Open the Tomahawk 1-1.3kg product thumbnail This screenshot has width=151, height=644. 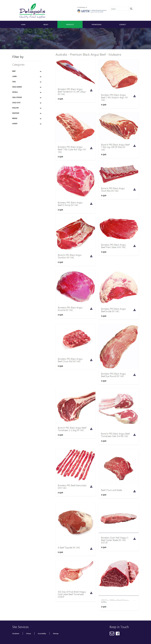click(x=75, y=407)
